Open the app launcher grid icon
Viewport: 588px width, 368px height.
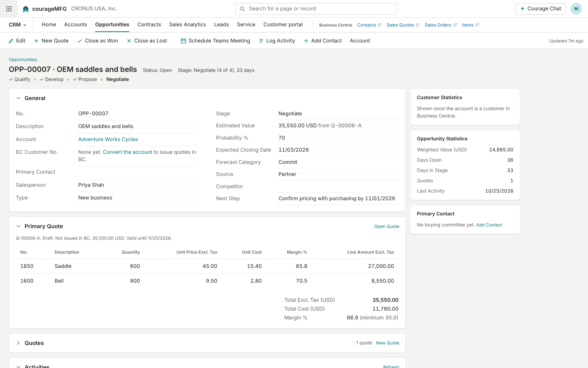click(9, 9)
